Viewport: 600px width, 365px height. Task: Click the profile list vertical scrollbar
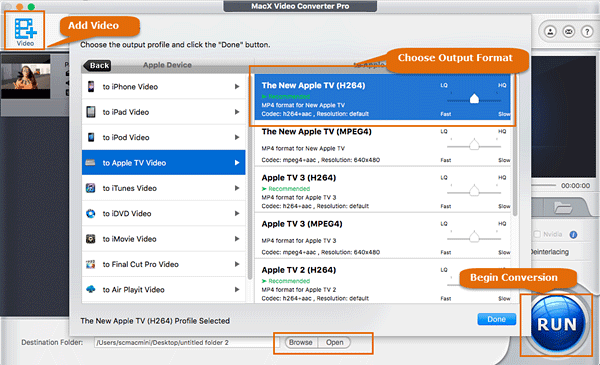click(x=515, y=145)
